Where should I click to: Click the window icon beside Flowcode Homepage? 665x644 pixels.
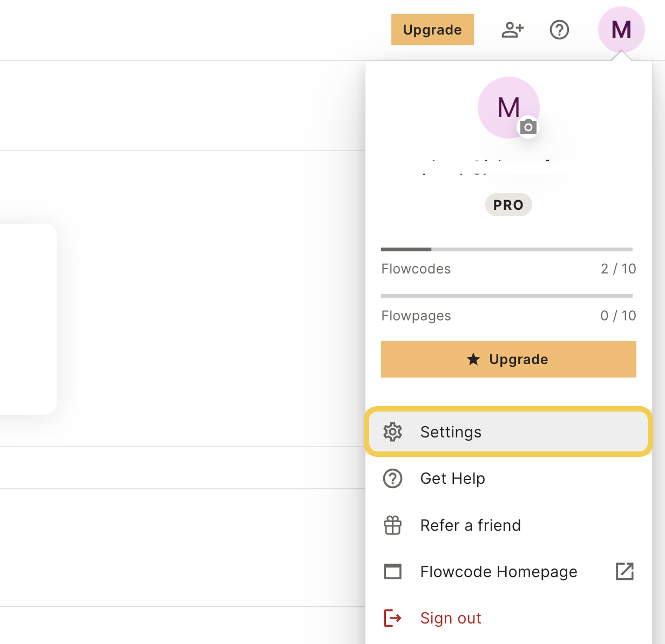click(x=392, y=571)
